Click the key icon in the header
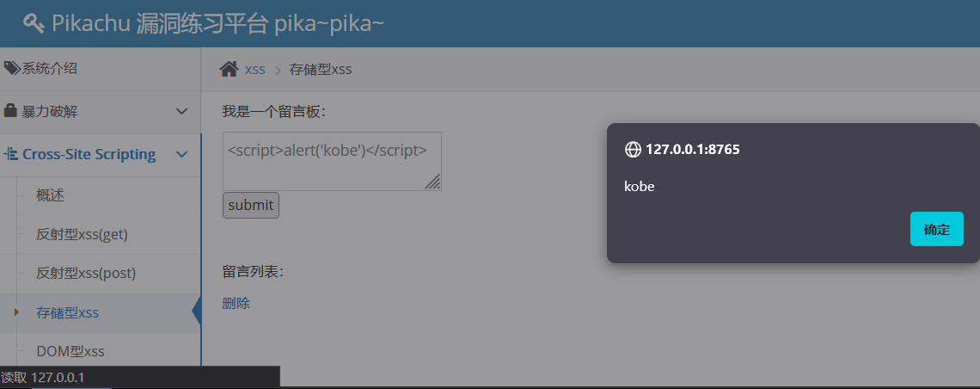980x389 pixels. point(34,23)
